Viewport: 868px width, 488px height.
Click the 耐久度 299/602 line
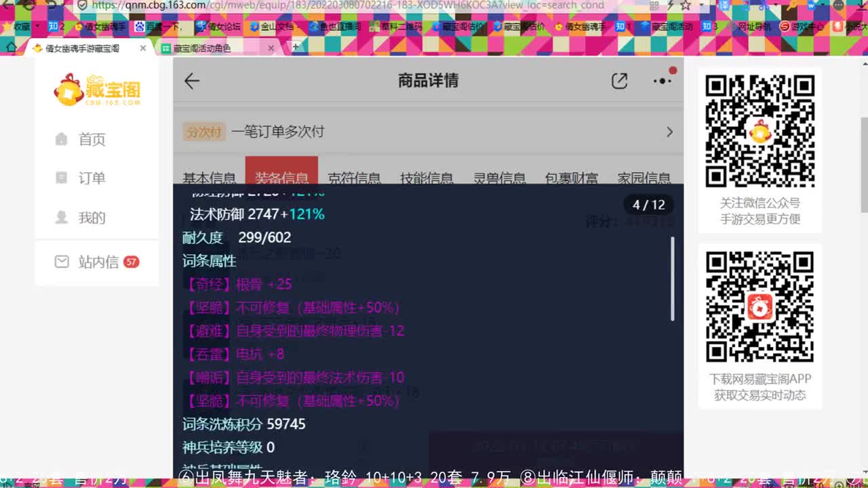point(237,238)
